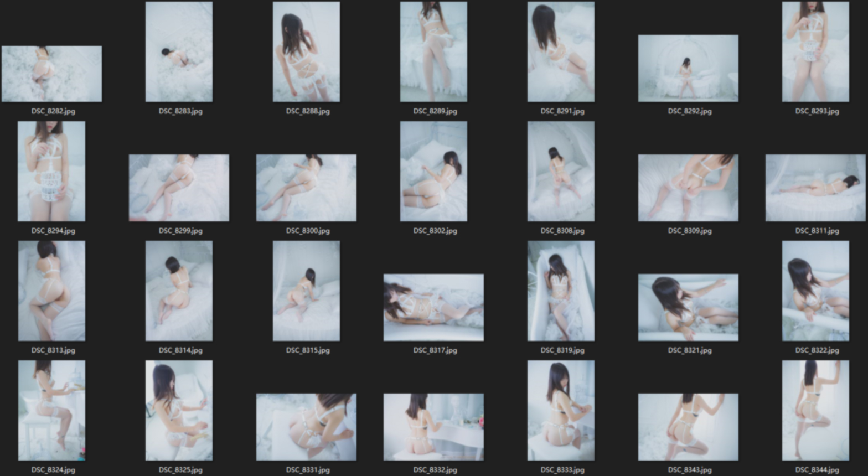Click the file name text DSC_8300.jpg
The image size is (868, 476).
point(308,231)
